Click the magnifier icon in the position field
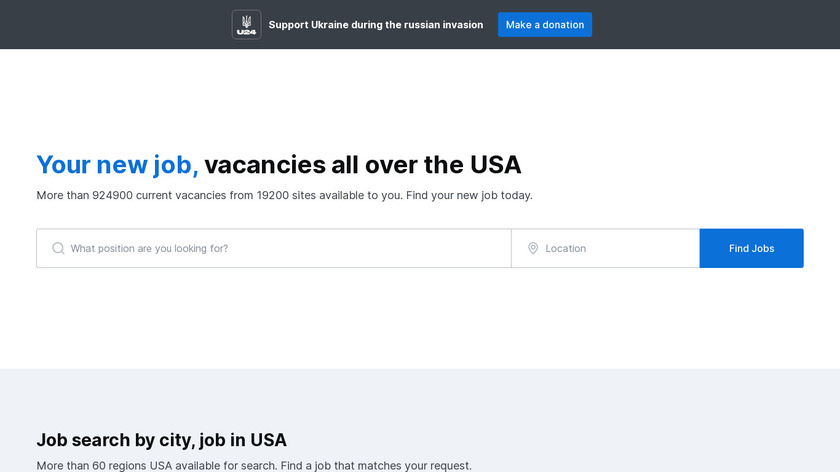 pyautogui.click(x=58, y=248)
